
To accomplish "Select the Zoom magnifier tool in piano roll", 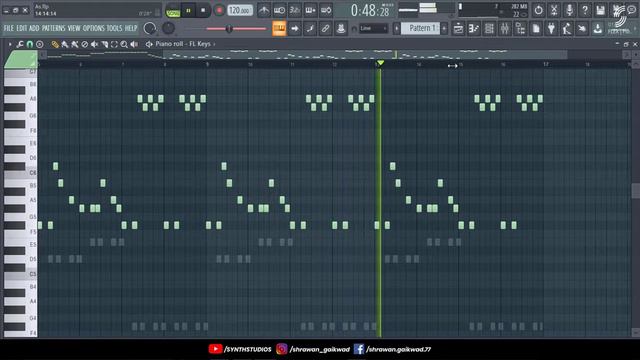I will [x=124, y=44].
